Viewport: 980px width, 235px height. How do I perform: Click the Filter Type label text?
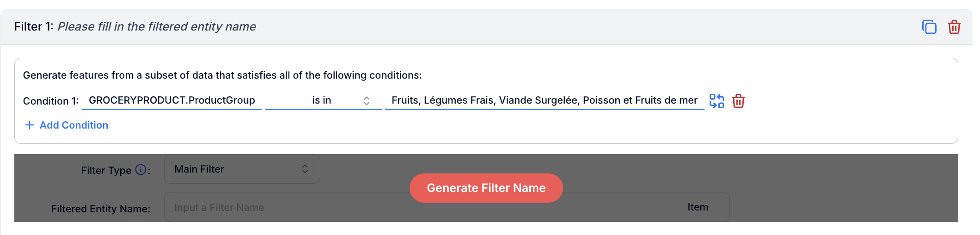pyautogui.click(x=106, y=170)
